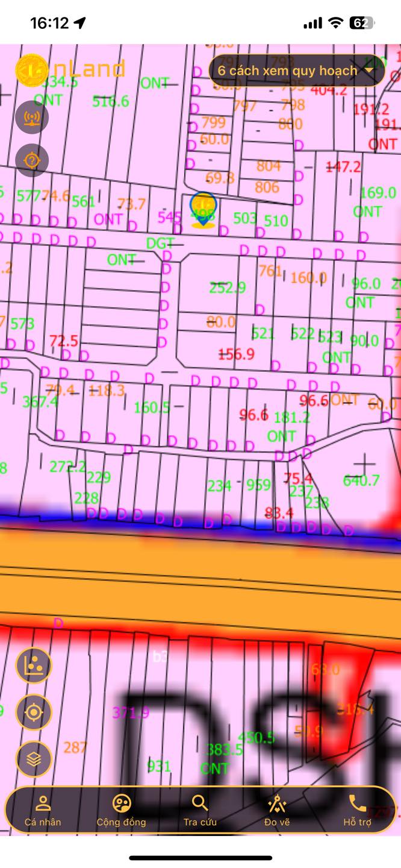Open Hỗ trợ phone support
Screen dimensions: 401x868
358,810
